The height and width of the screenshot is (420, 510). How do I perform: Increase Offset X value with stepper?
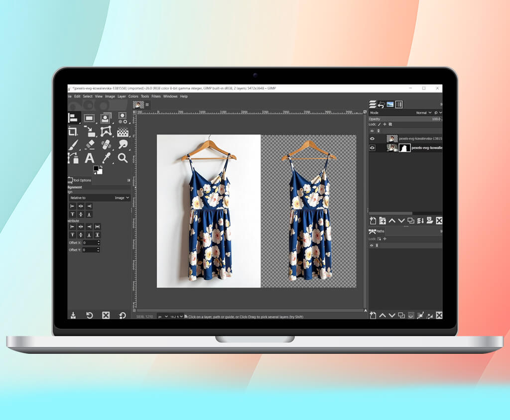(x=99, y=241)
